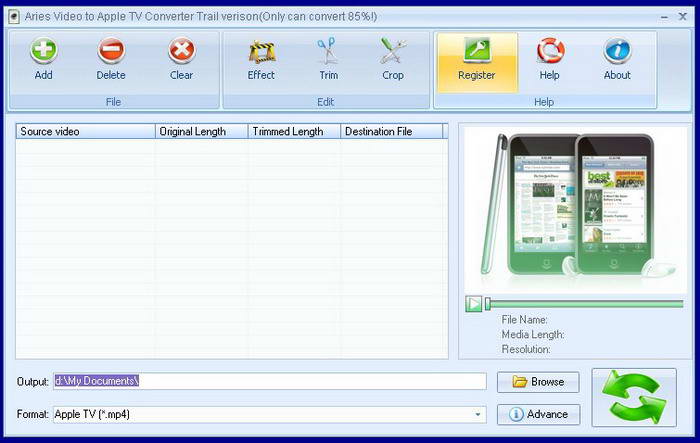Sort by Source video column header
700x443 pixels.
pyautogui.click(x=85, y=131)
